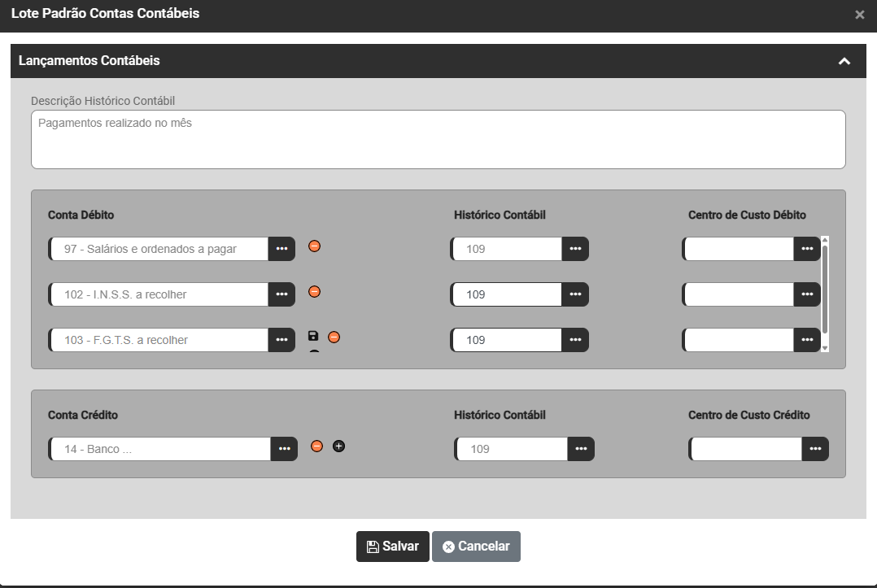Open Centro de Custo Débito lookup for Salários row
This screenshot has width=877, height=588.
pos(807,249)
